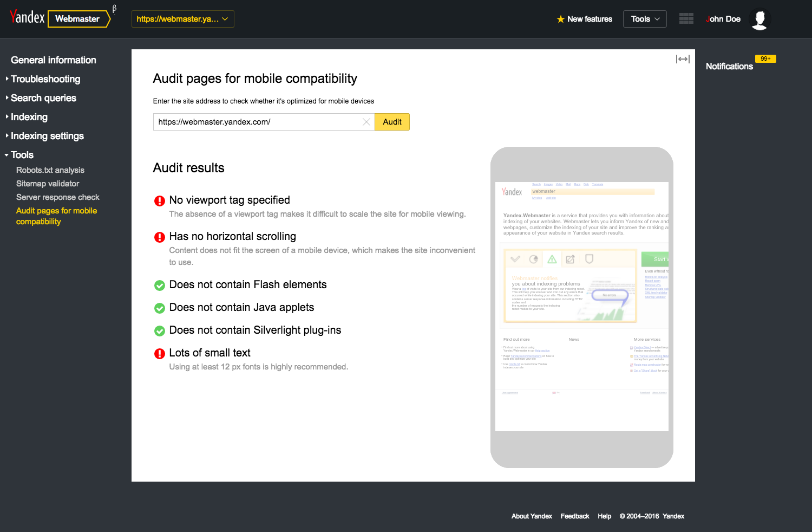
Task: Click 'Does not contain Silverlight plug-ins' result
Action: click(x=255, y=330)
